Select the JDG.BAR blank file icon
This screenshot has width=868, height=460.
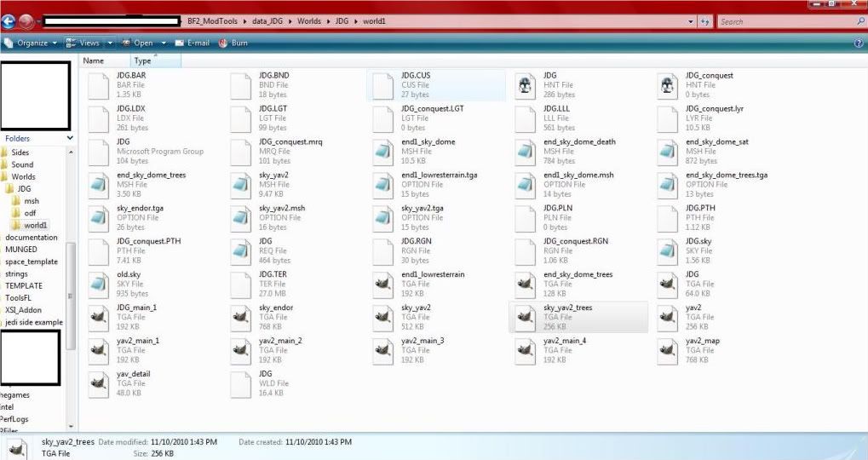99,86
